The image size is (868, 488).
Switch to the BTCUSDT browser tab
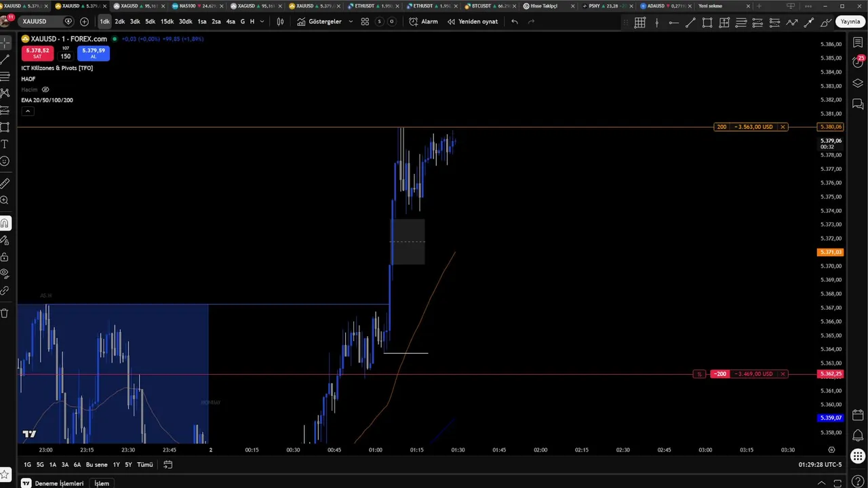coord(491,6)
